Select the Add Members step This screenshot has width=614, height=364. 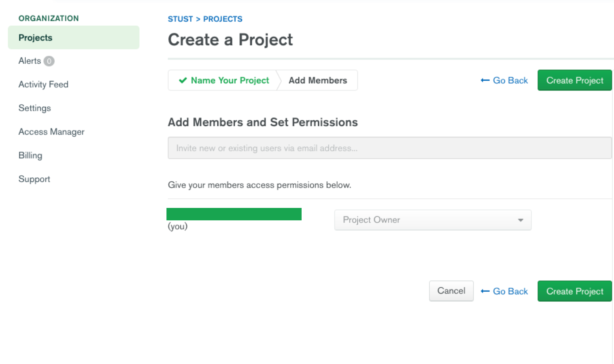pos(318,80)
